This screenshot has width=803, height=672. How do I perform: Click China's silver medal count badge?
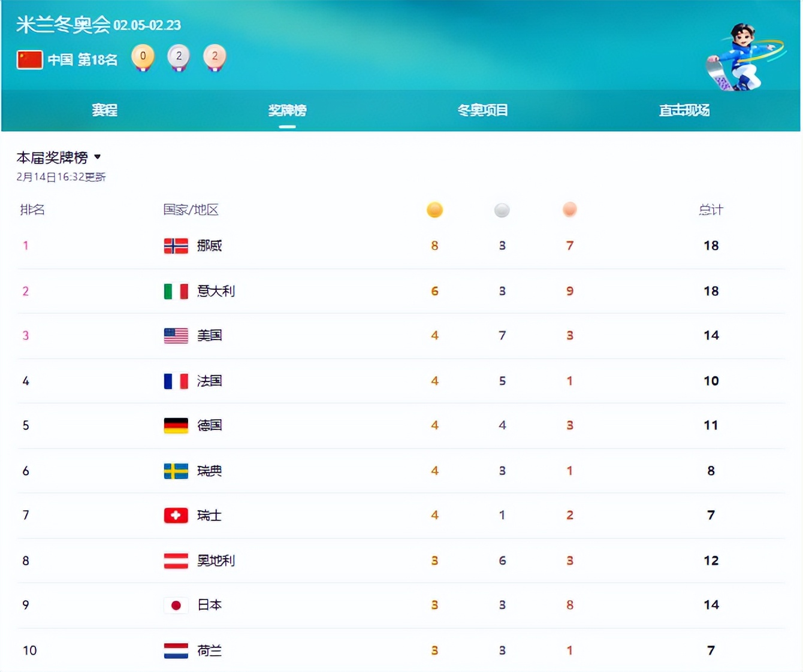pyautogui.click(x=179, y=57)
